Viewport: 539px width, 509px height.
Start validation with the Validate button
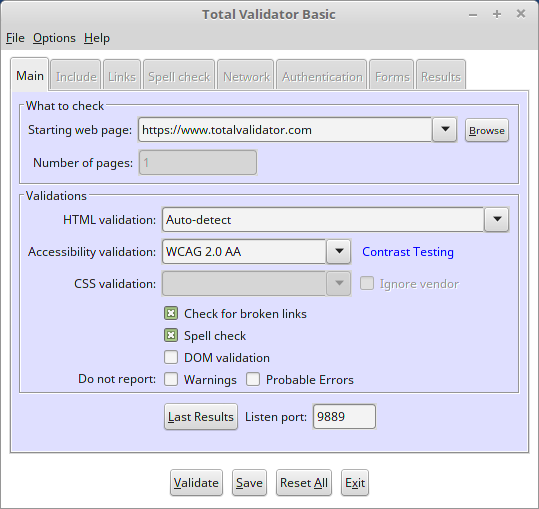[196, 483]
